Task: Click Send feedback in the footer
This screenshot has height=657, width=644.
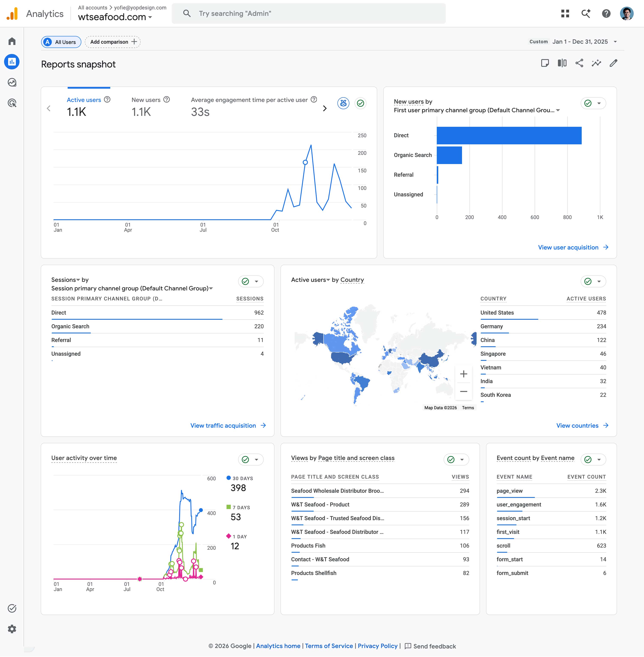Action: [x=430, y=646]
